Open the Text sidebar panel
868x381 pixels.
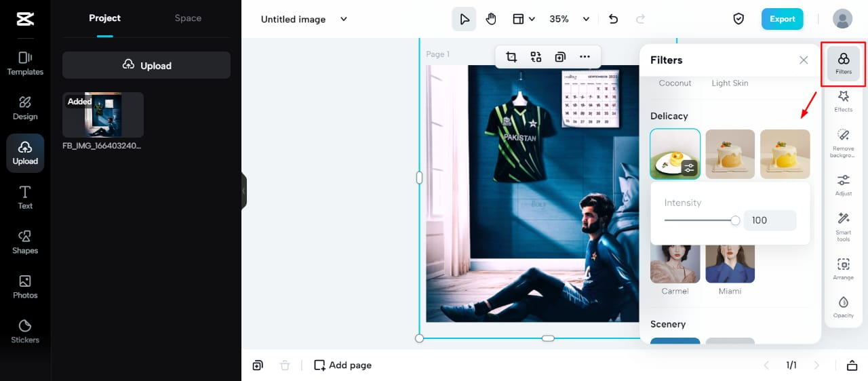pyautogui.click(x=25, y=197)
